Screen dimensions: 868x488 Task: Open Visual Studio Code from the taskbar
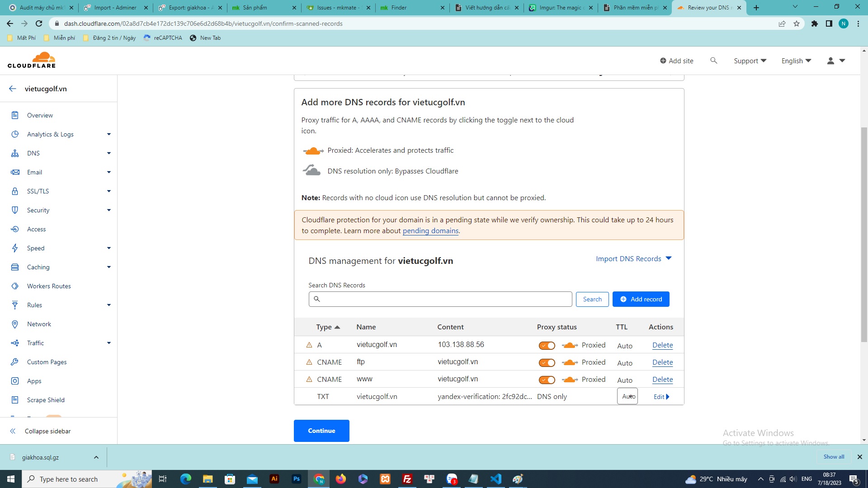[x=495, y=479]
